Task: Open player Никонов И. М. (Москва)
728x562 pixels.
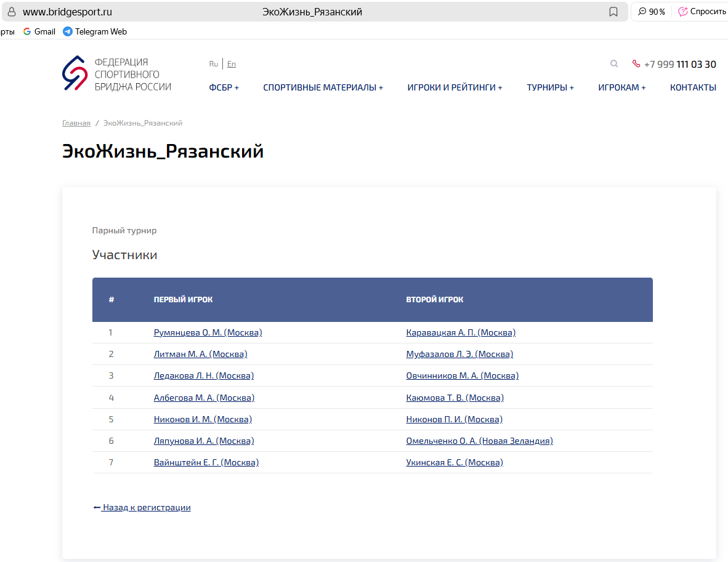Action: pyautogui.click(x=203, y=419)
